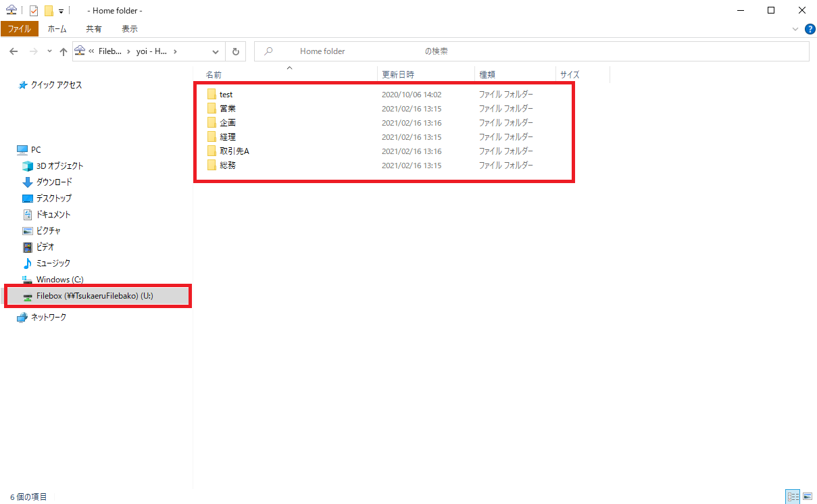
Task: Click the Home folder search box
Action: tap(532, 51)
